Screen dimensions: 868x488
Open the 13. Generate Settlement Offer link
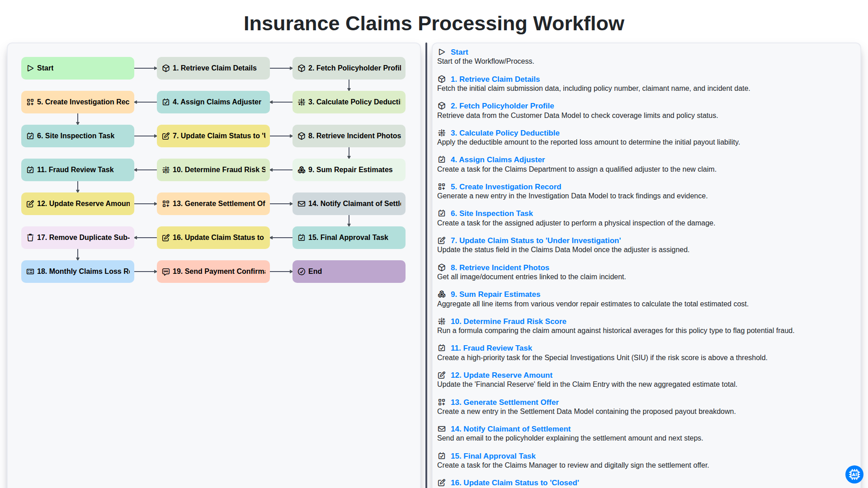click(505, 402)
